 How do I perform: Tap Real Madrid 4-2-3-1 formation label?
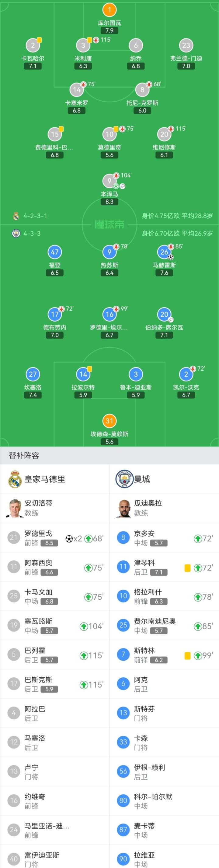coord(35,216)
